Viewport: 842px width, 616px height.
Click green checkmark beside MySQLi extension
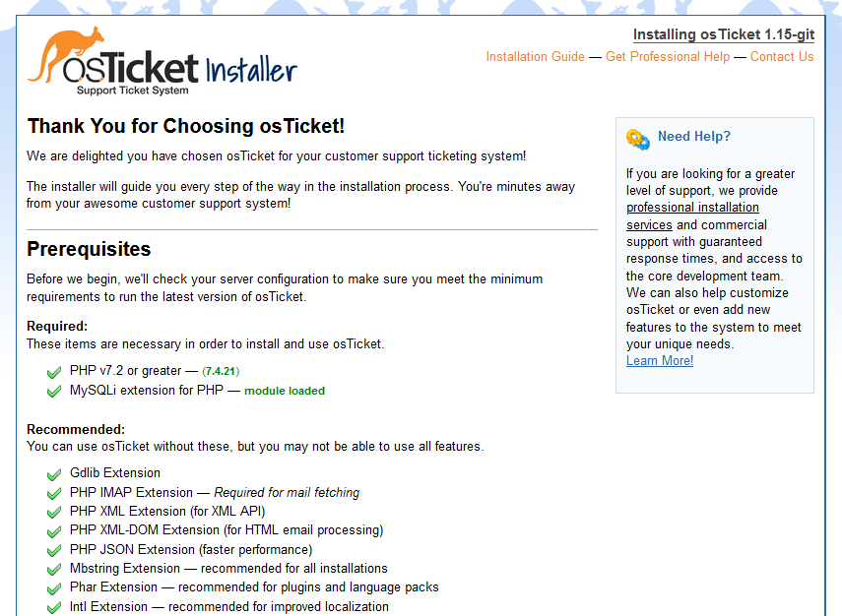[54, 391]
